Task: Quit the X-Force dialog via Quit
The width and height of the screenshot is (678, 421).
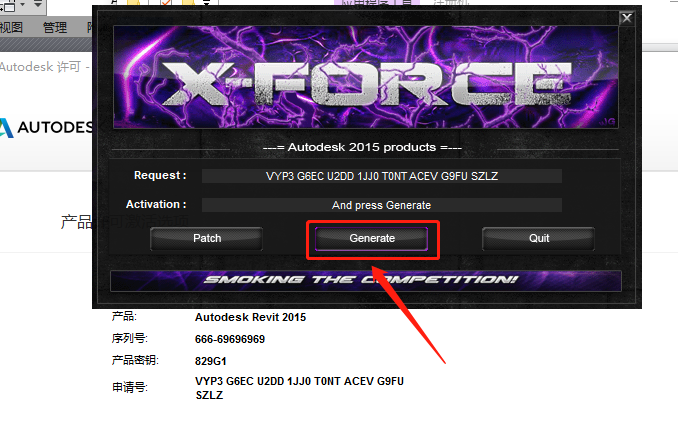Action: point(538,239)
